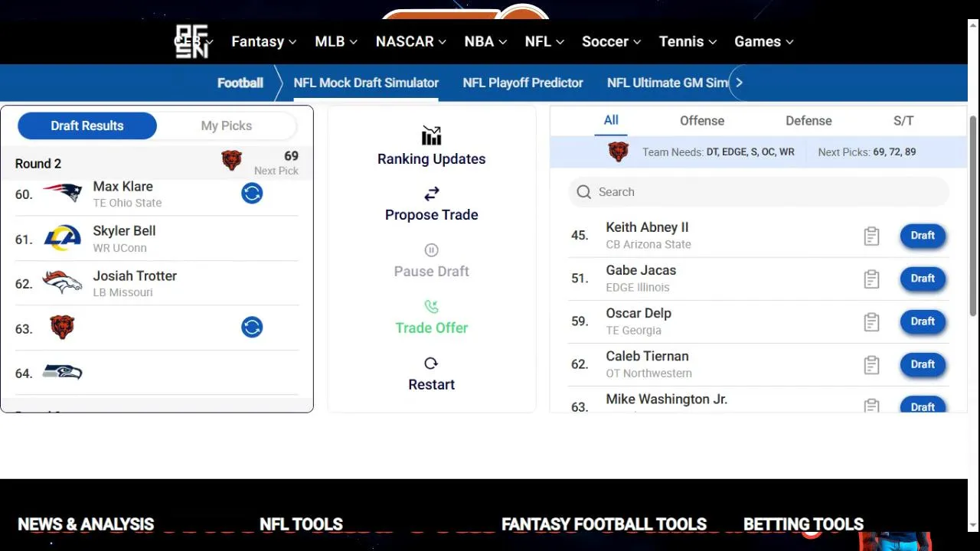Click the Restart circular arrow icon

[431, 364]
